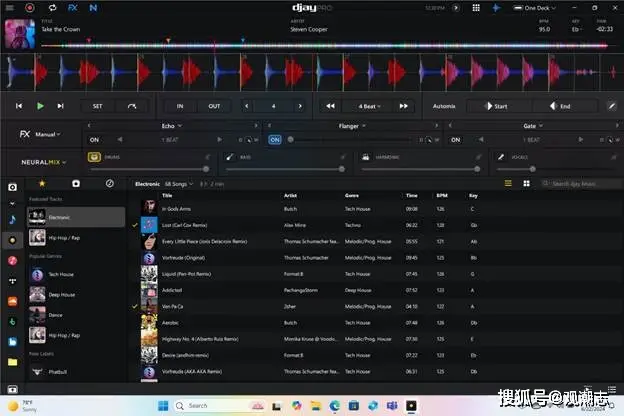Image resolution: width=624 pixels, height=416 pixels.
Task: Select the Dance genre
Action: pos(76,315)
